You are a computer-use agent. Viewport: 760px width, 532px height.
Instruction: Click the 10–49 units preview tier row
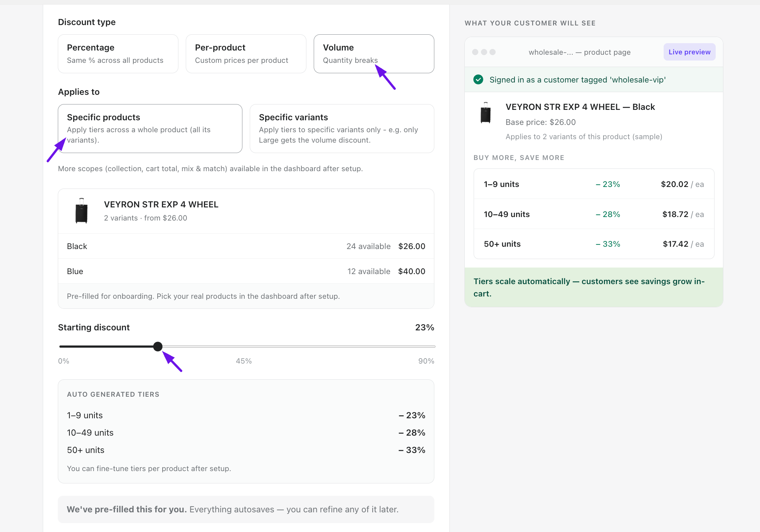click(x=594, y=214)
